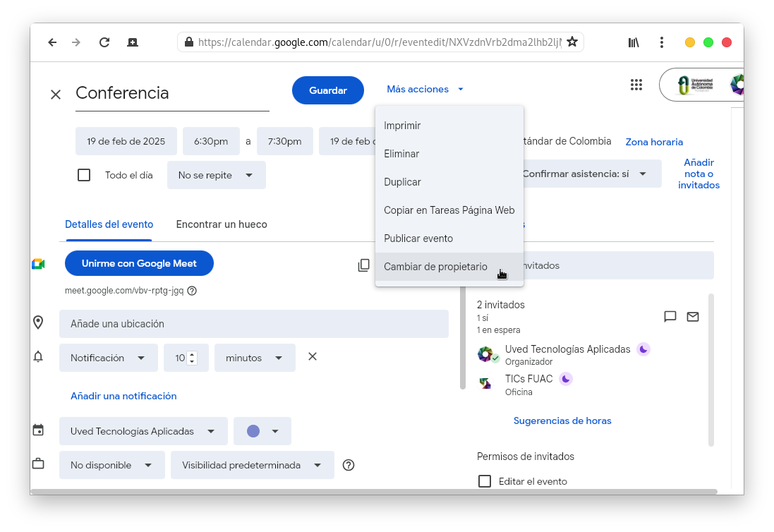This screenshot has height=532, width=774.
Task: Open the event color picker swatch
Action: [x=262, y=431]
